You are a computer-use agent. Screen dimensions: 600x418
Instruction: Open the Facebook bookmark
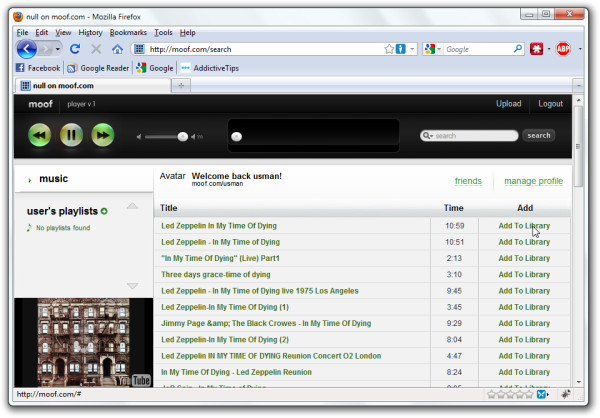click(38, 68)
